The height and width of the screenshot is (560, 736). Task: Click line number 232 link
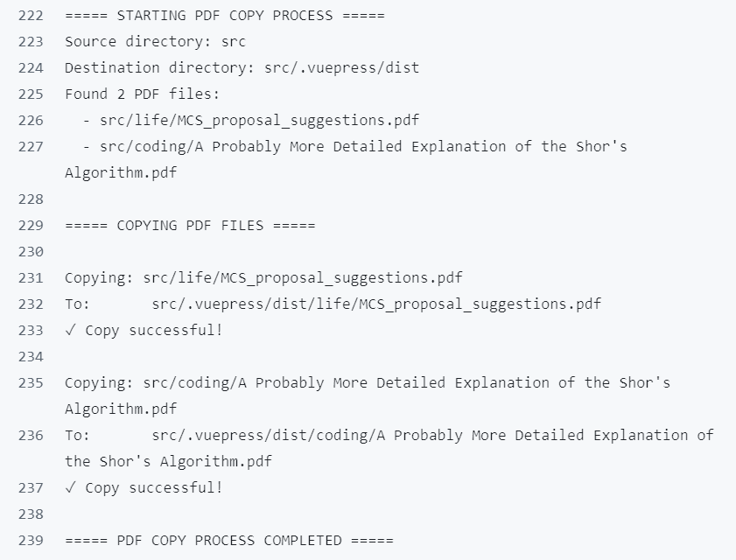click(31, 304)
